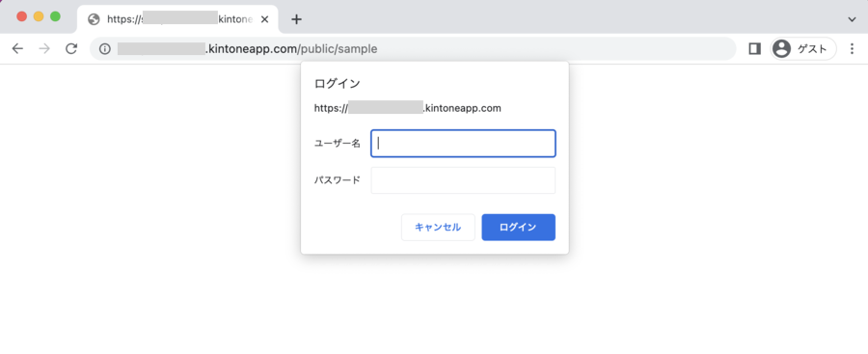
Task: Click the ユーザー名 label
Action: click(338, 144)
